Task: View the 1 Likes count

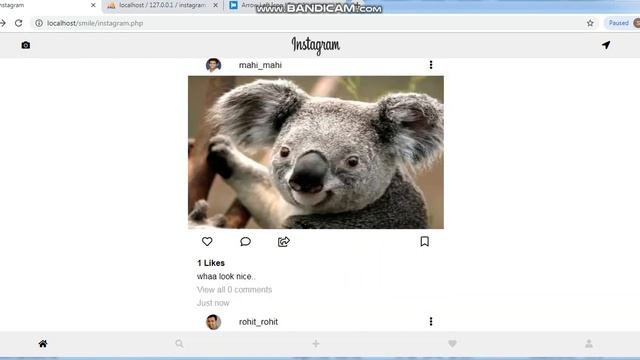Action: [211, 263]
